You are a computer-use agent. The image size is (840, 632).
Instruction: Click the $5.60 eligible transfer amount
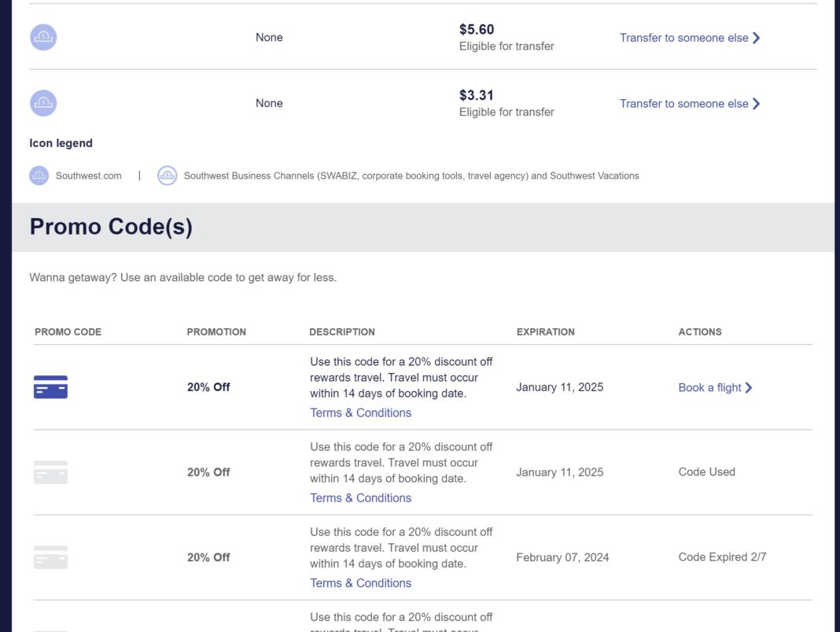click(x=477, y=29)
